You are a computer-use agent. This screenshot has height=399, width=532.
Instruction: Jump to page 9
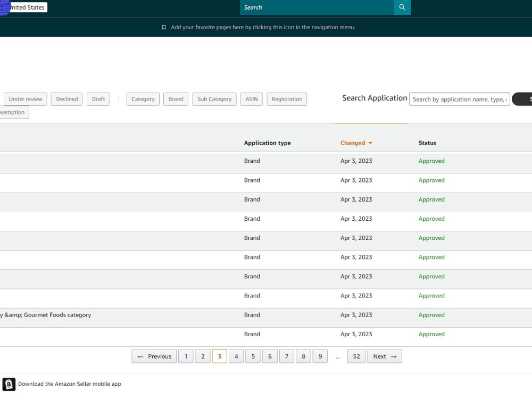pos(320,356)
